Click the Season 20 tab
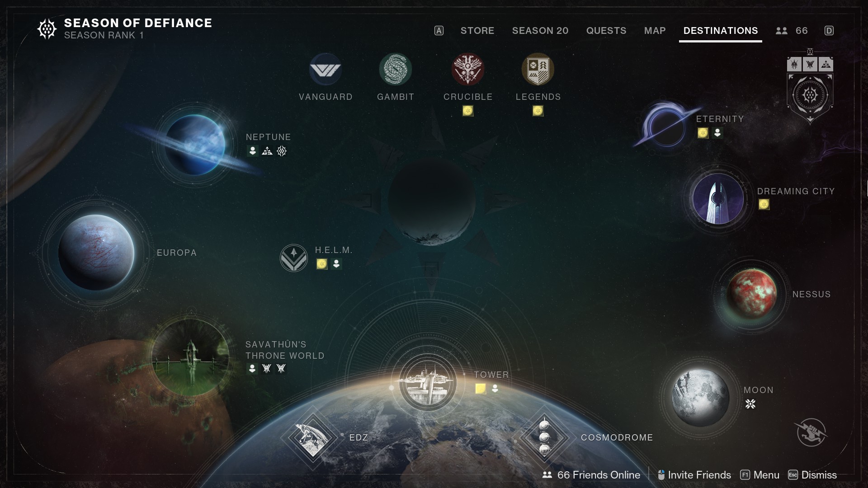868x488 pixels. pos(540,30)
